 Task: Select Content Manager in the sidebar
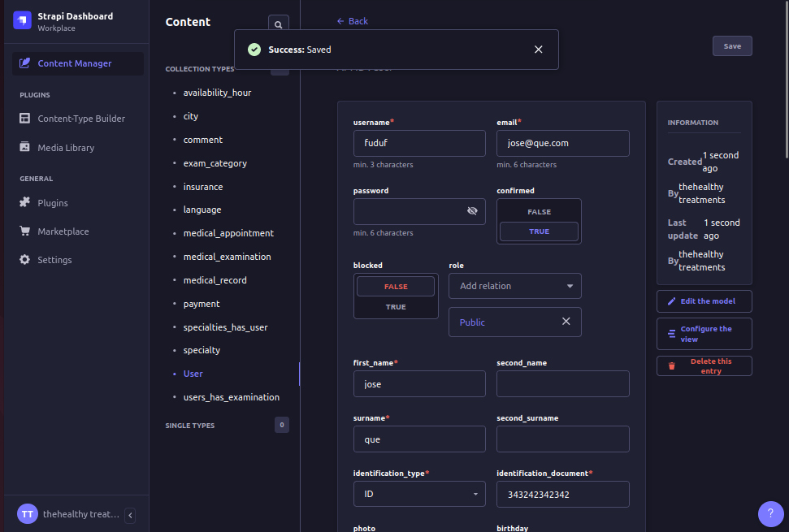[74, 63]
